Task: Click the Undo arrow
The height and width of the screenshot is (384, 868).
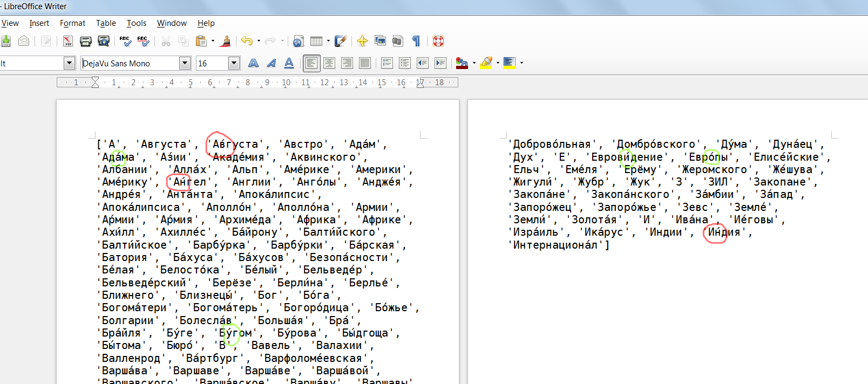Action: click(x=247, y=41)
